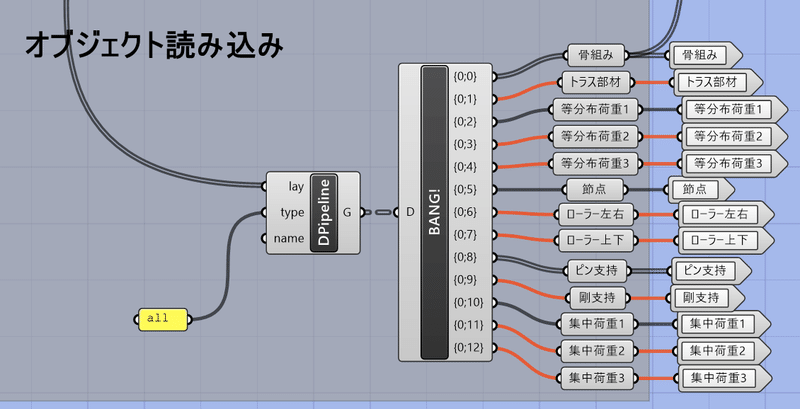800x409 pixels.
Task: Click the name input of DPipeline
Action: pos(289,238)
